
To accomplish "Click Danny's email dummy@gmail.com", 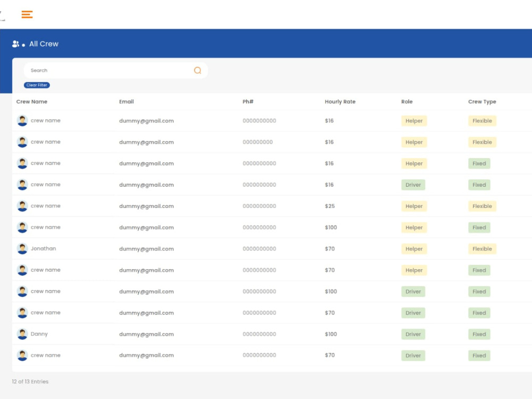I will 146,334.
